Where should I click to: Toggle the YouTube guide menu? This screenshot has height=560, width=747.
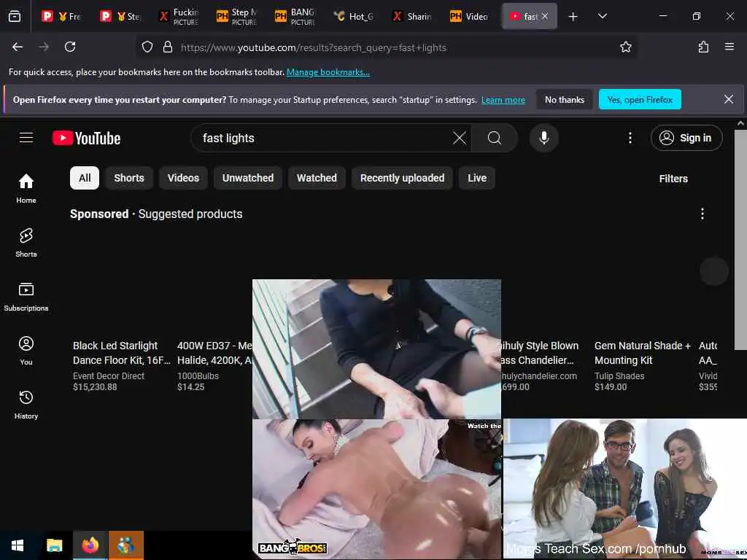tap(26, 138)
